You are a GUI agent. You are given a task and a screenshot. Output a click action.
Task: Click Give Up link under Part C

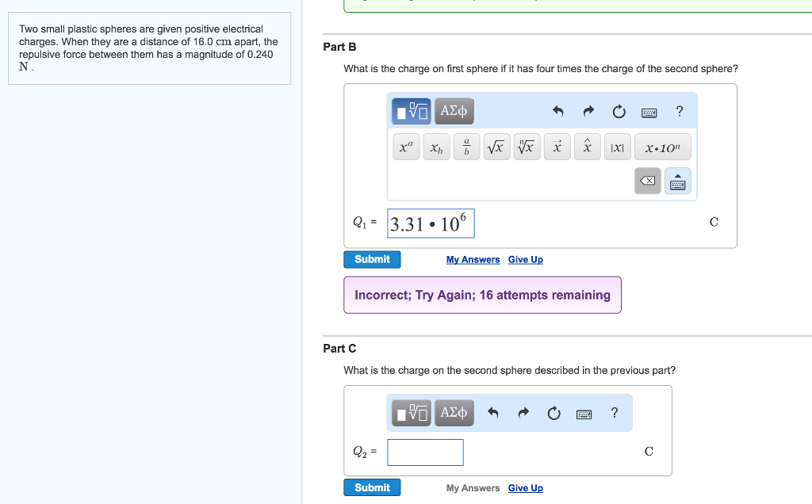pos(525,488)
